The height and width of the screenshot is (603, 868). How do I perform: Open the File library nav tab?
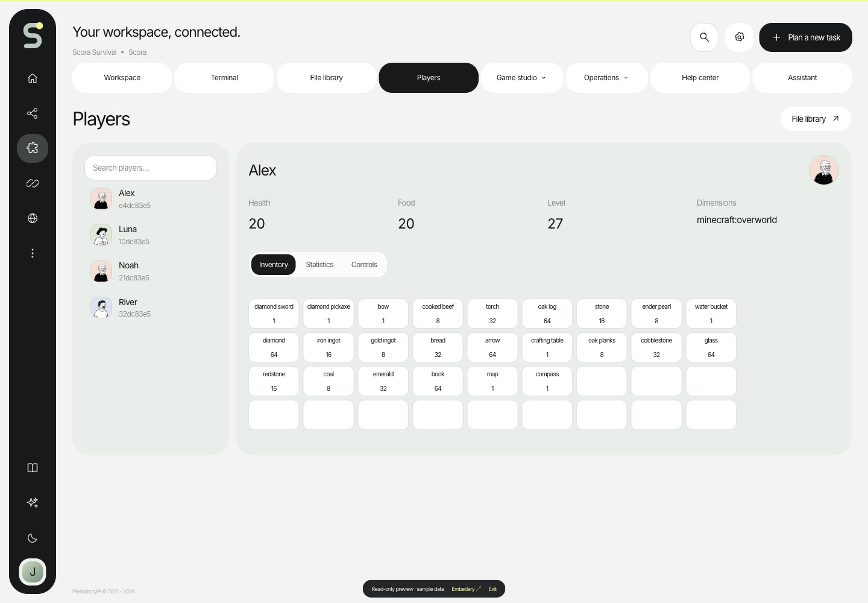327,78
